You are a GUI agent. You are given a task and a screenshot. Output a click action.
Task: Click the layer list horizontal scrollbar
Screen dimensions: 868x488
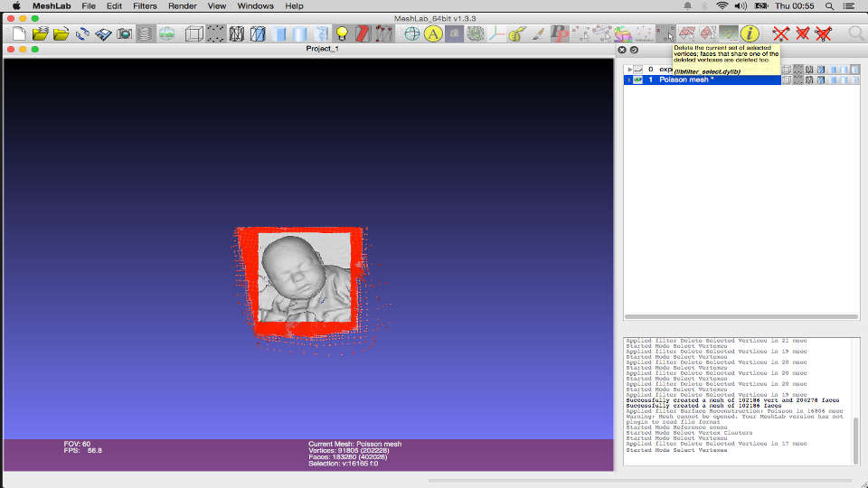click(741, 317)
